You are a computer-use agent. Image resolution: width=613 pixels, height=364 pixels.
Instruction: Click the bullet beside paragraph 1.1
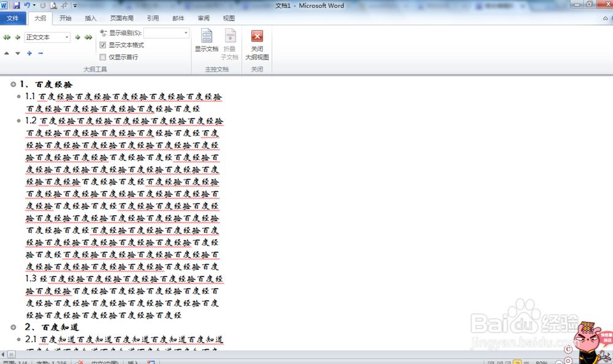click(18, 97)
